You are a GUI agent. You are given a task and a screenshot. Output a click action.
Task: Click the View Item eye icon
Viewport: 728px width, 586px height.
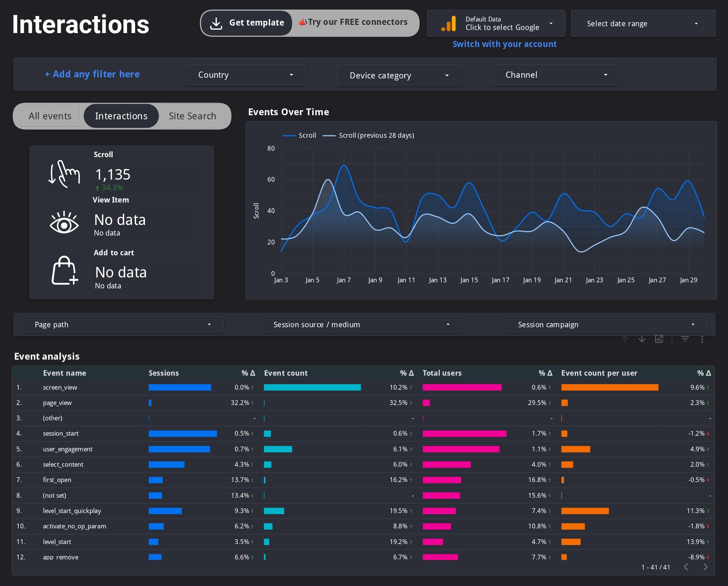click(x=64, y=223)
